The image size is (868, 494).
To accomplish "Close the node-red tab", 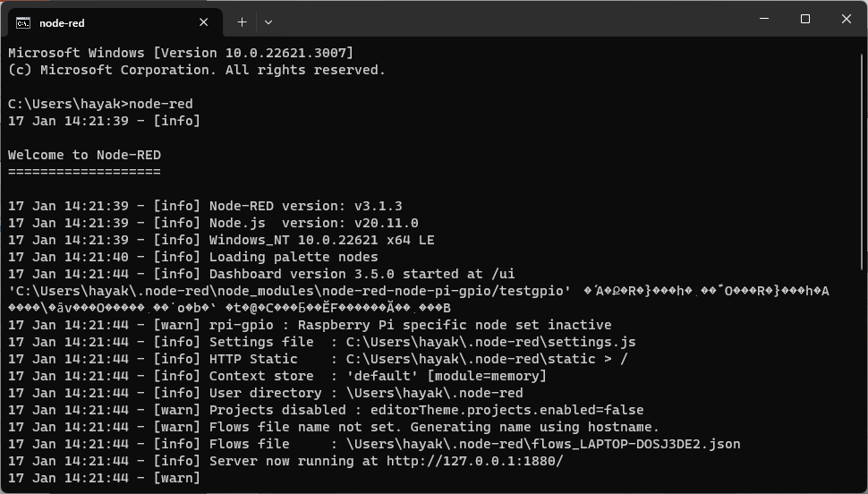I will pyautogui.click(x=204, y=22).
